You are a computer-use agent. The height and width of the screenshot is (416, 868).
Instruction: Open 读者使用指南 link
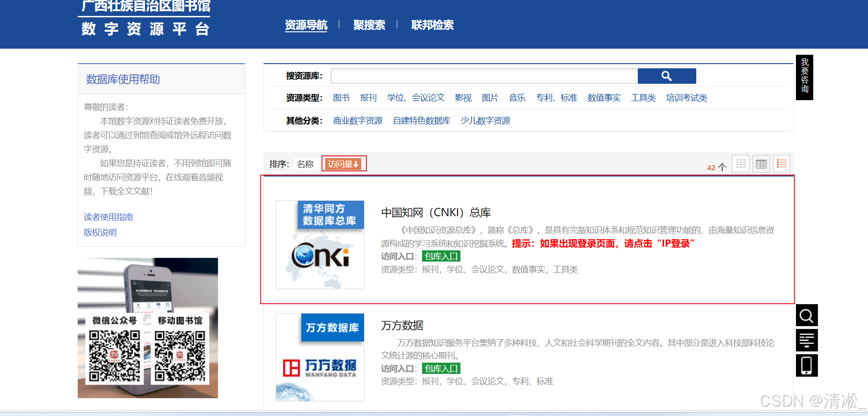coord(108,217)
